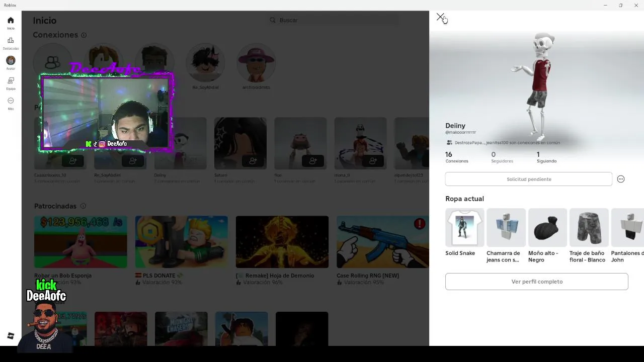The width and height of the screenshot is (644, 362).
Task: Open Hoja de Demonio game thumbnail
Action: coord(282,242)
